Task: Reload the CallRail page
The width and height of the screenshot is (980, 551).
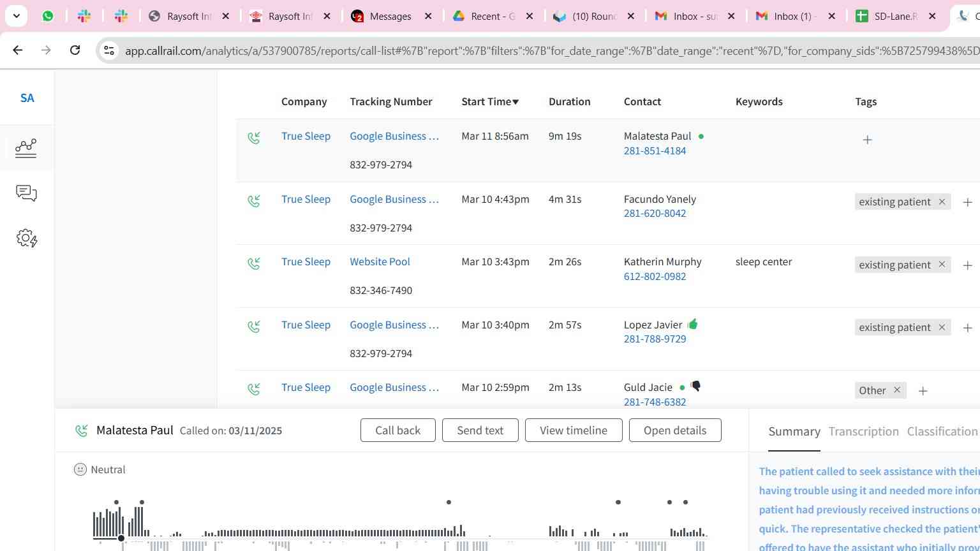Action: [75, 50]
